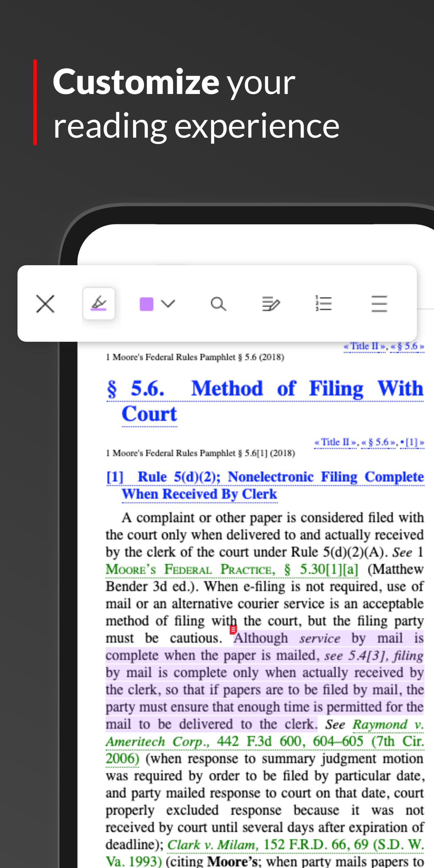Screen dimensions: 434x868
Task: Open the table of contents icon
Action: coord(323,303)
